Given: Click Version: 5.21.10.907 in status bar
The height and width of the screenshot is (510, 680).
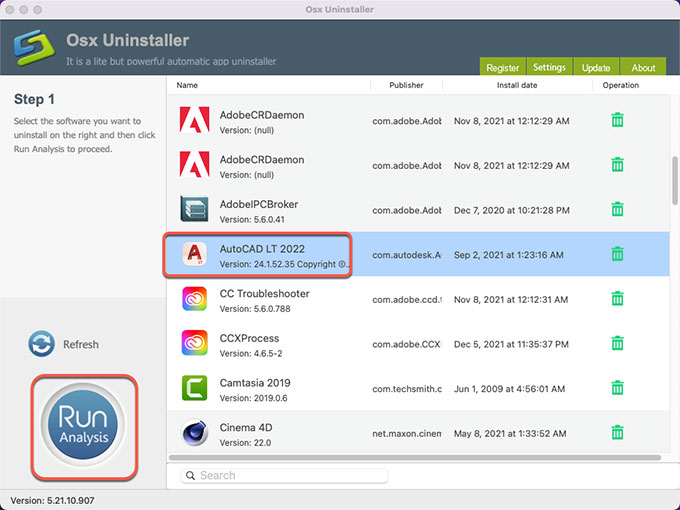Looking at the screenshot, I should (52, 500).
